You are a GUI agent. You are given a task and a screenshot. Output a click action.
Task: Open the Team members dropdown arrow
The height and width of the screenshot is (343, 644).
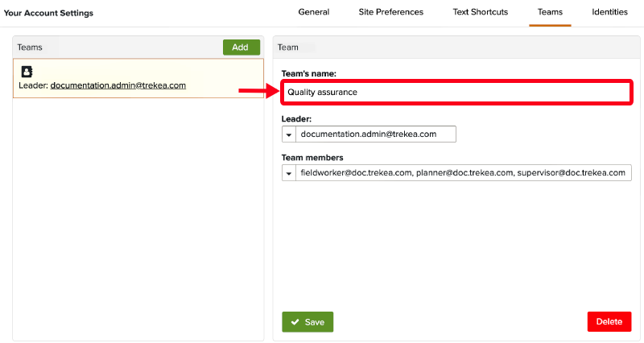point(288,173)
